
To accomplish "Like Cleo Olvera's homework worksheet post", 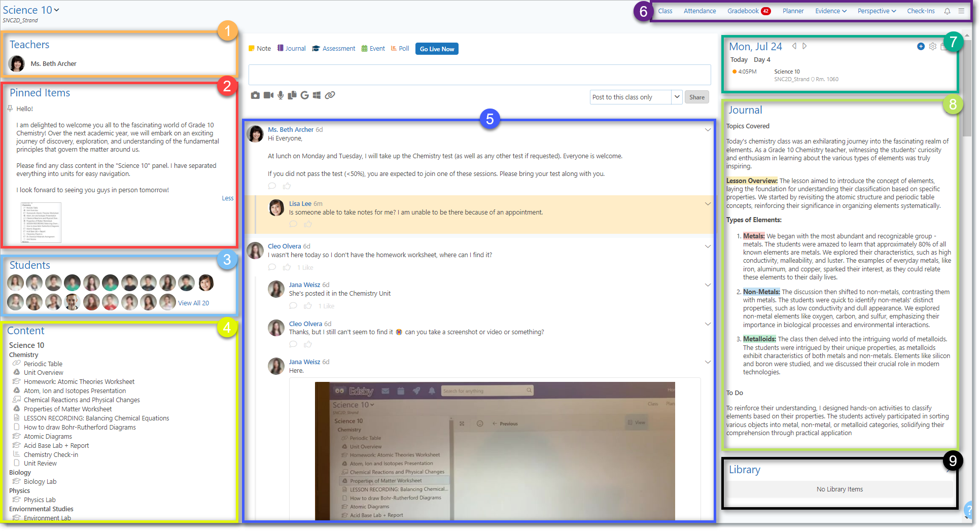I will click(x=287, y=267).
